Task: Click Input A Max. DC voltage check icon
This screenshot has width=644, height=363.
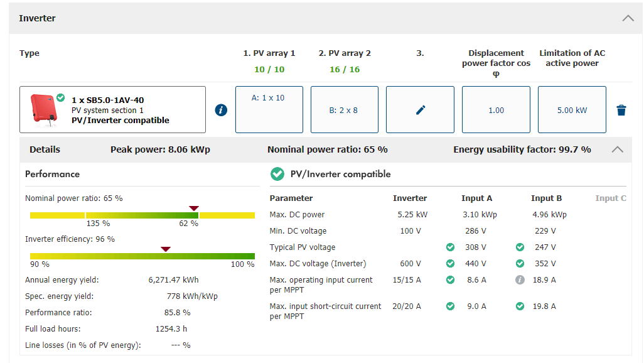Action: pos(450,264)
